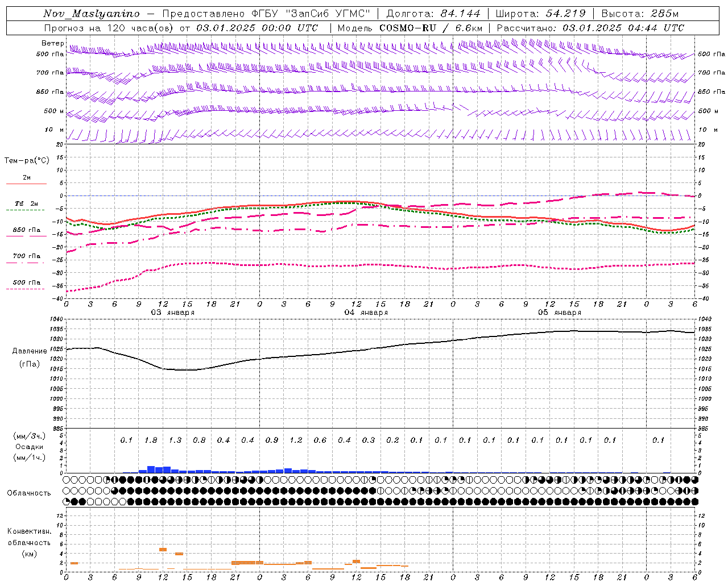728x582 pixels.
Task: Click the 'Конвективн.' convective cloud label
Action: tap(29, 531)
